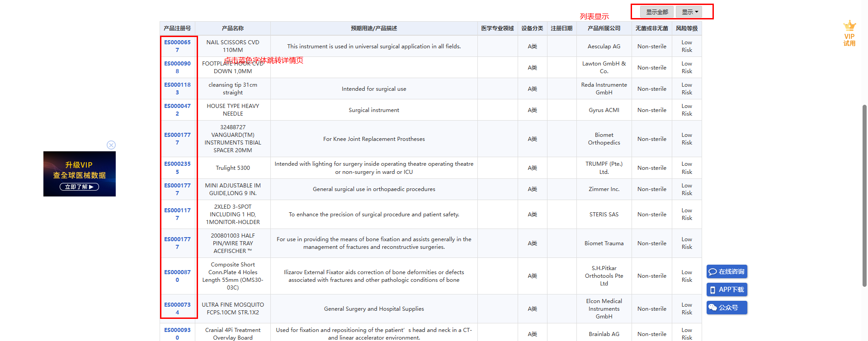Click the APP下载 download button
Screen dimensions: 868x341
tap(727, 290)
